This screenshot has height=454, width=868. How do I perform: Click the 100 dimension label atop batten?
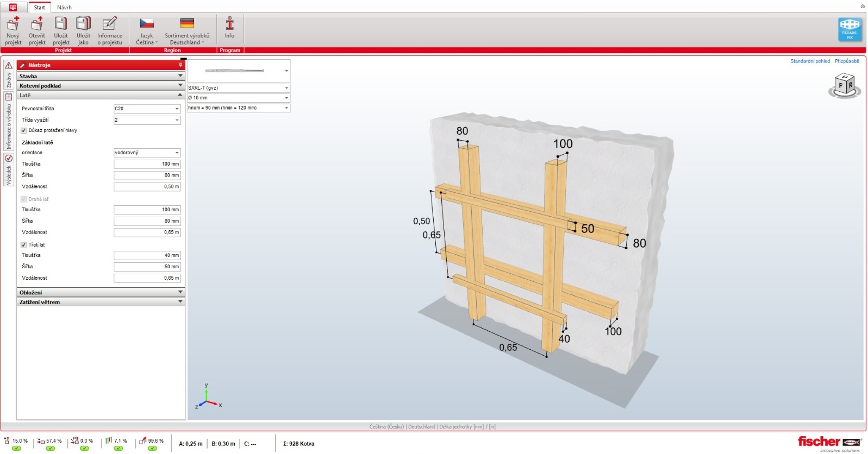pyautogui.click(x=563, y=144)
